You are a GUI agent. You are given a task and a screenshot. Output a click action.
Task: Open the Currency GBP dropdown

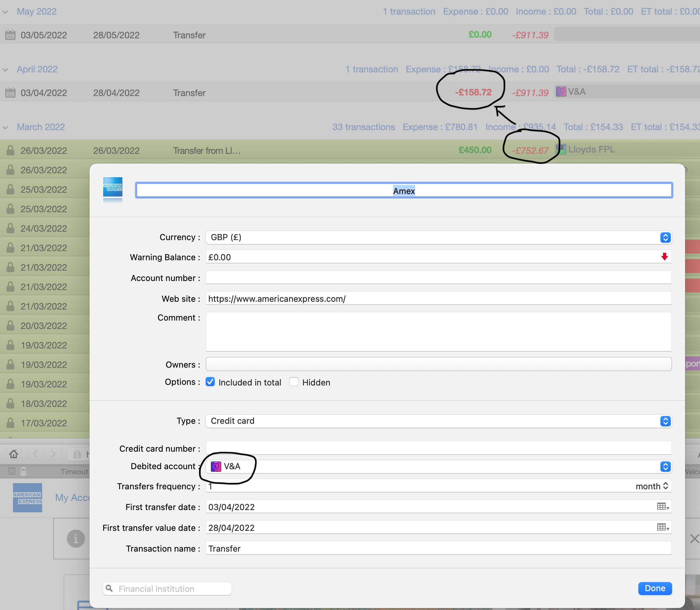[x=438, y=237]
